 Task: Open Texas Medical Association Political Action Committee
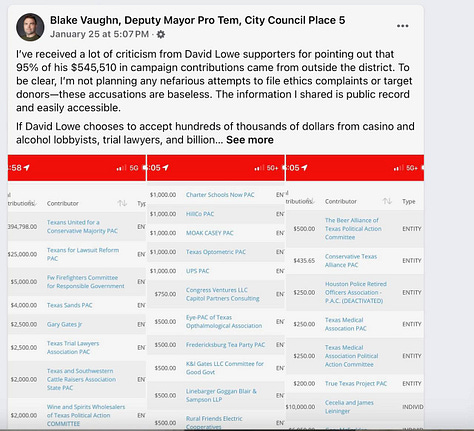[351, 356]
